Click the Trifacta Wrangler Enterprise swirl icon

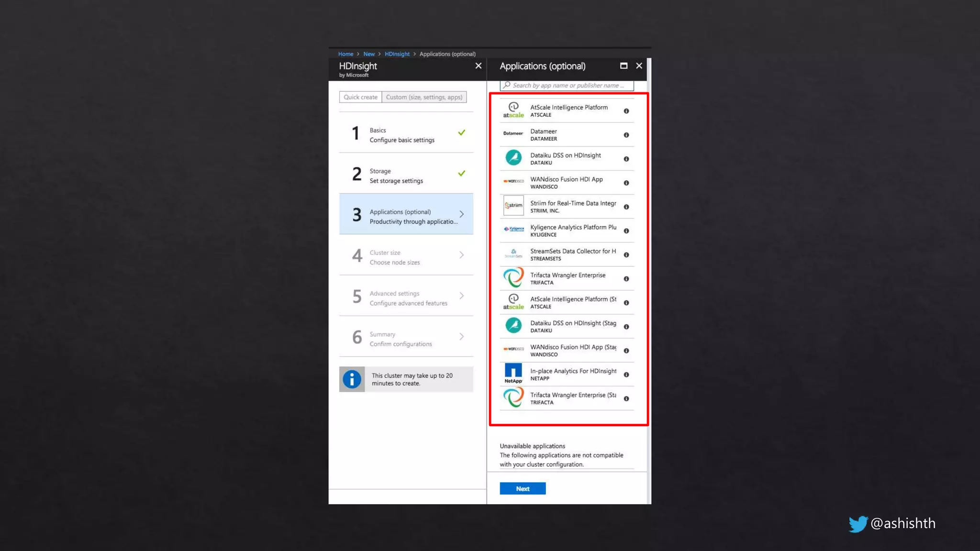coord(513,278)
